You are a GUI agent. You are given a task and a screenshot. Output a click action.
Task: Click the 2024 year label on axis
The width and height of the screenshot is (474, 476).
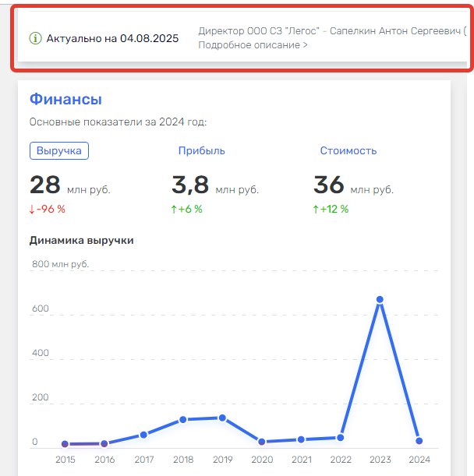click(x=419, y=460)
